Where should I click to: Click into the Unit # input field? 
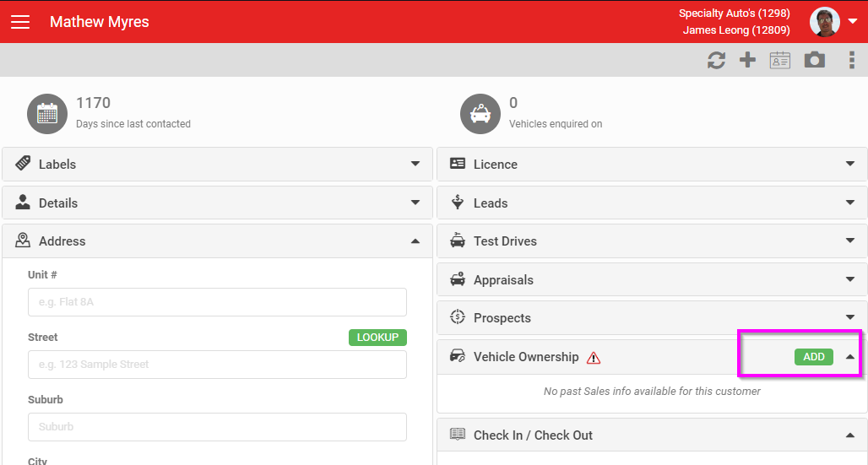[x=218, y=301]
